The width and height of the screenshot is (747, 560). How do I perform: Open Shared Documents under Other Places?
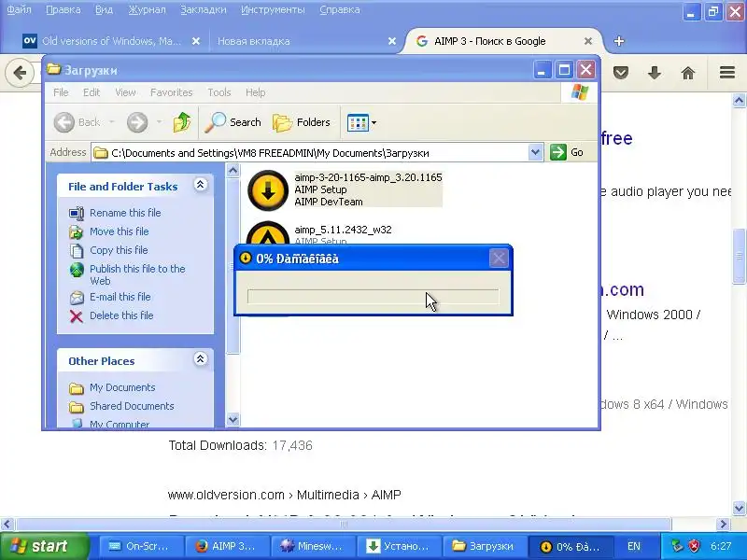coord(132,406)
